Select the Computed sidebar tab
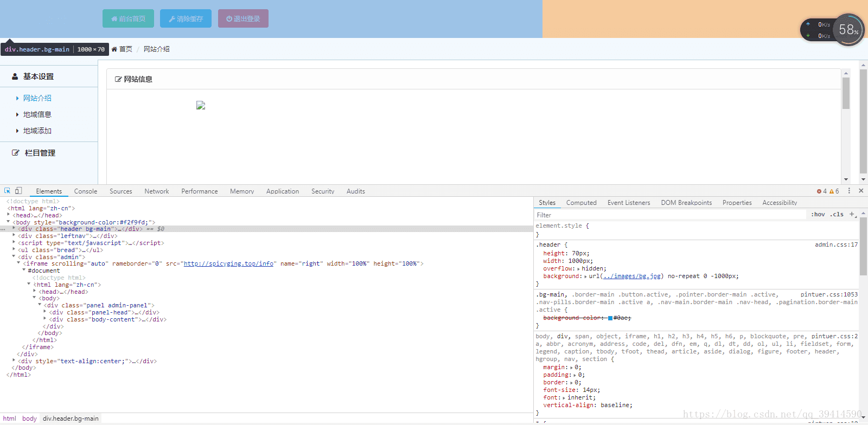This screenshot has width=868, height=425. point(582,203)
